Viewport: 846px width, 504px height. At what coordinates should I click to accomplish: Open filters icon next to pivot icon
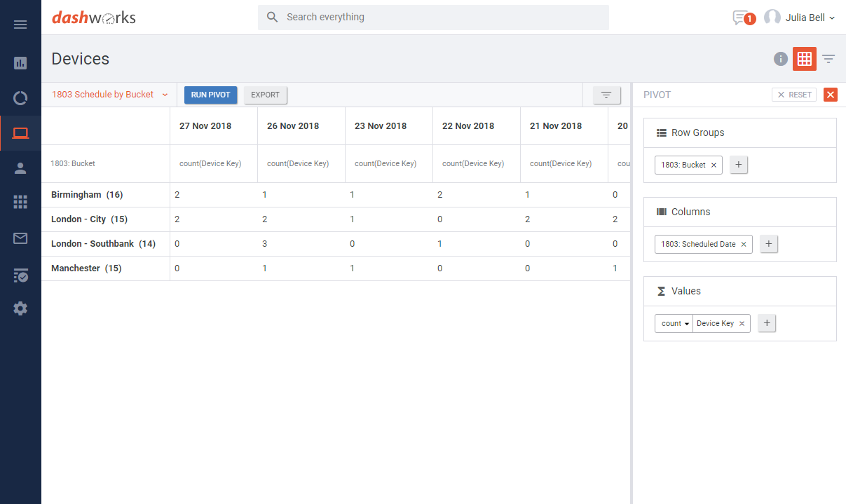[828, 59]
